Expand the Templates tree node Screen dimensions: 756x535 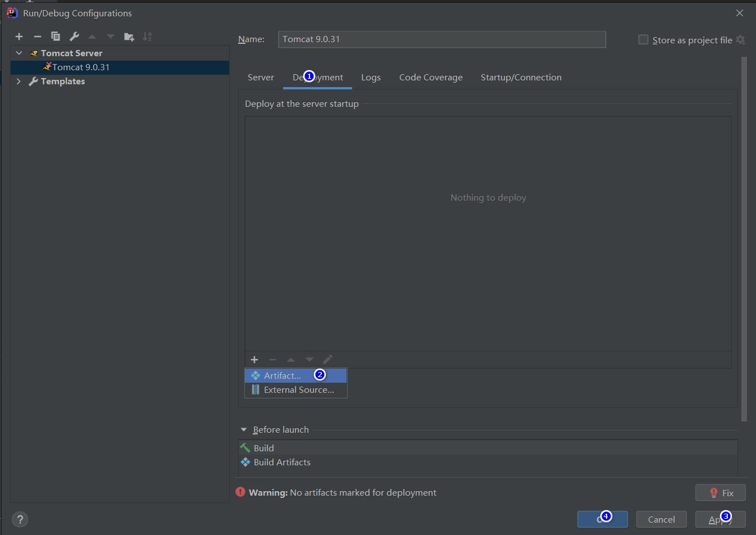(x=19, y=81)
